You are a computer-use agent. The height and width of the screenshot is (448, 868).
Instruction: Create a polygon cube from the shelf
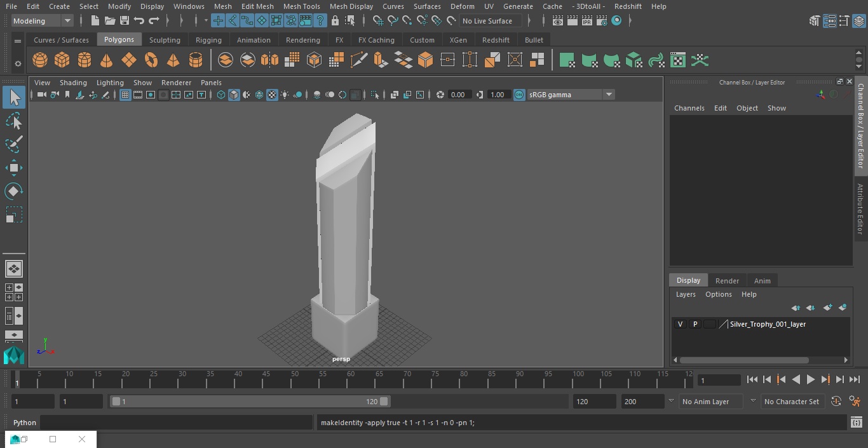62,60
